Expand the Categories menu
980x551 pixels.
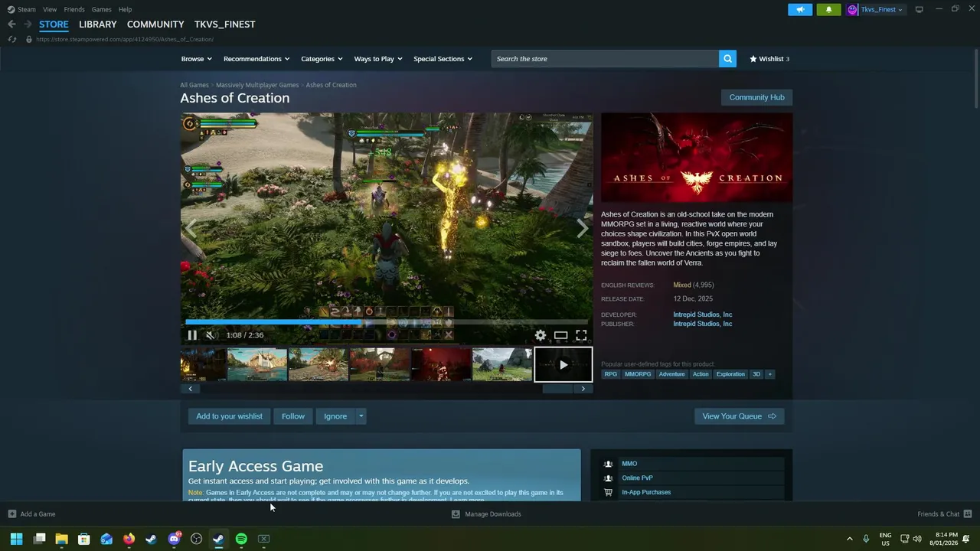click(x=322, y=59)
